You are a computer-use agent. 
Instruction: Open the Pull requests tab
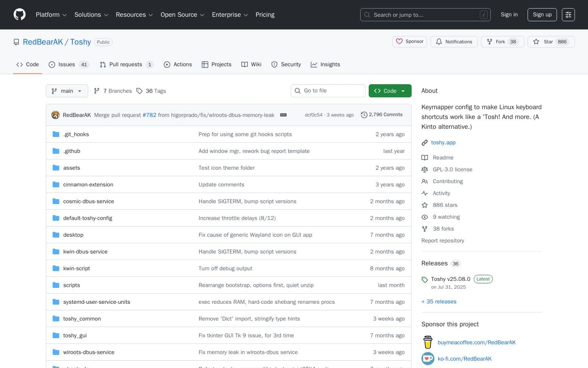126,64
